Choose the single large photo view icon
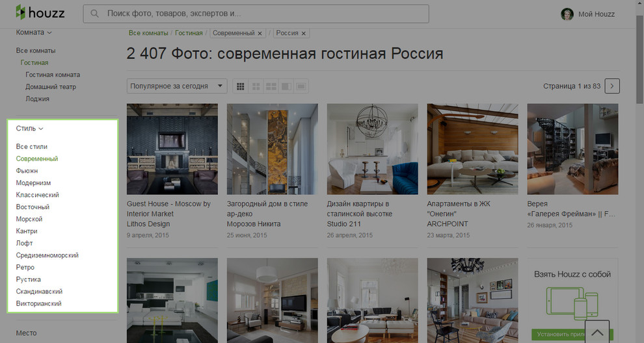This screenshot has width=644, height=343. pos(301,86)
